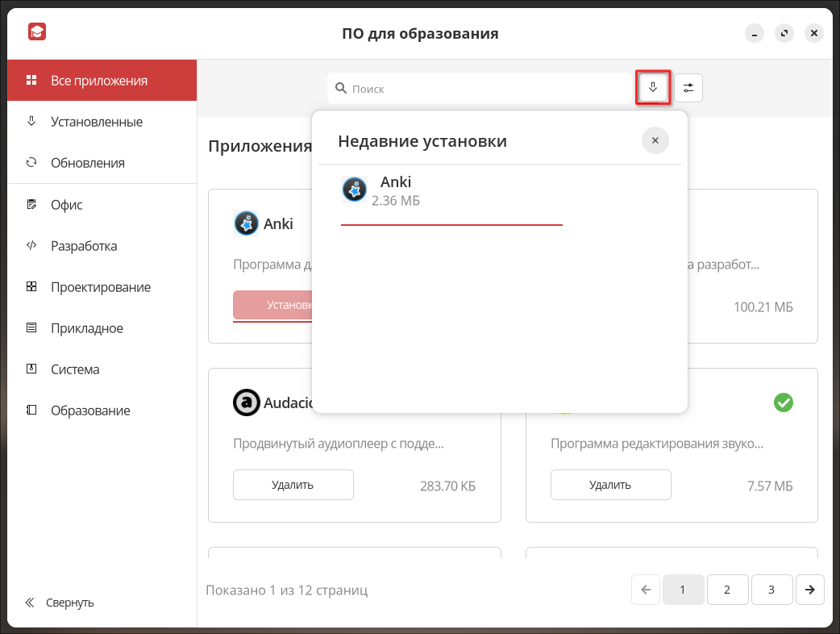Viewport: 840px width, 634px height.
Task: Go to Установленные in sidebar
Action: point(97,122)
